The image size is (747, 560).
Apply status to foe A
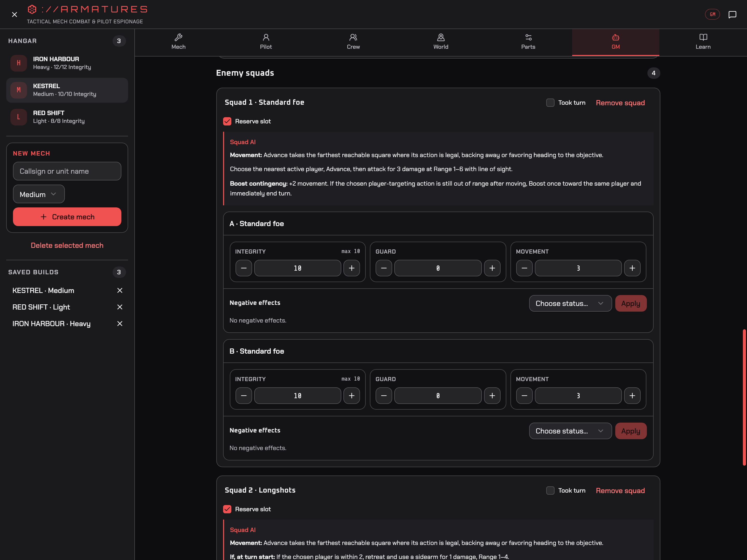[631, 303]
